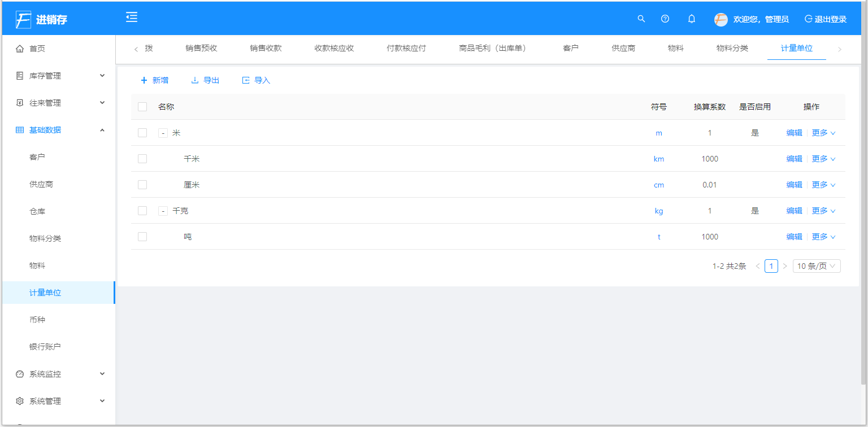
Task: Click 退出登录 to log out
Action: tap(826, 19)
